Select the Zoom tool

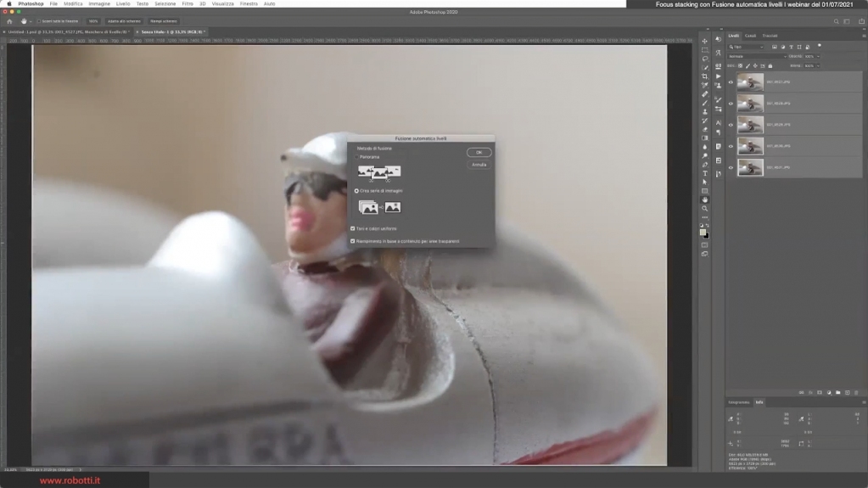705,209
